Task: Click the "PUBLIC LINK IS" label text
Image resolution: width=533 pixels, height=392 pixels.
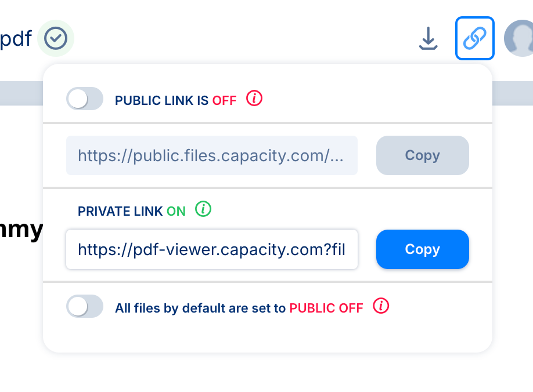Action: [x=161, y=101]
